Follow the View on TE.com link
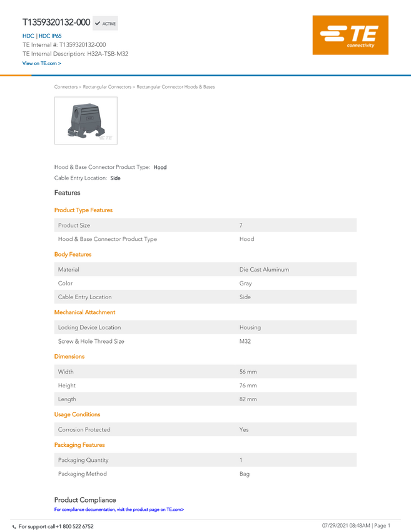The width and height of the screenshot is (411, 532). (42, 63)
